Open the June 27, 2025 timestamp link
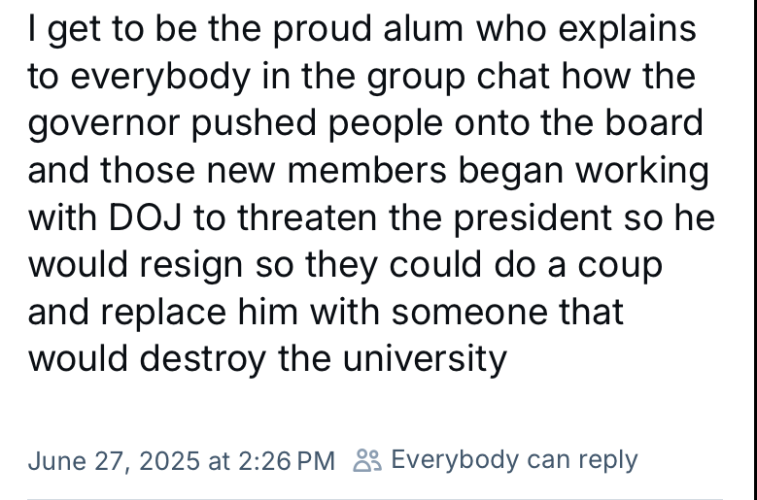This screenshot has width=757, height=500. 181,461
